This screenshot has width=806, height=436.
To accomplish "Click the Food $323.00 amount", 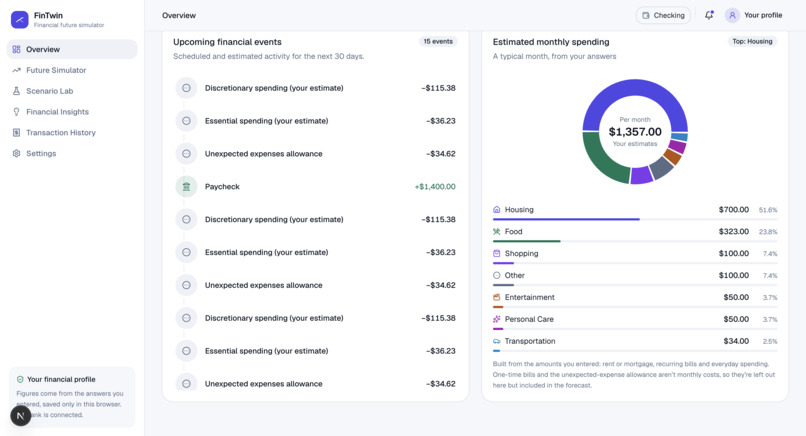I will 734,232.
